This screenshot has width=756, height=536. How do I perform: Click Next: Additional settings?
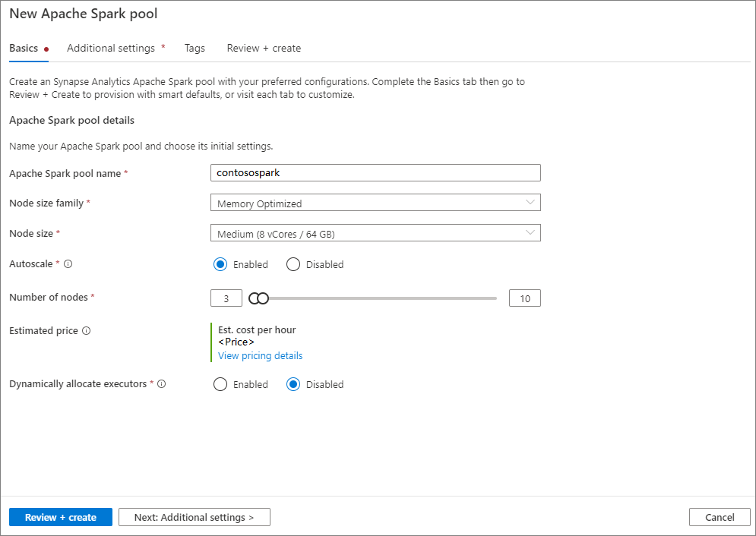(194, 516)
